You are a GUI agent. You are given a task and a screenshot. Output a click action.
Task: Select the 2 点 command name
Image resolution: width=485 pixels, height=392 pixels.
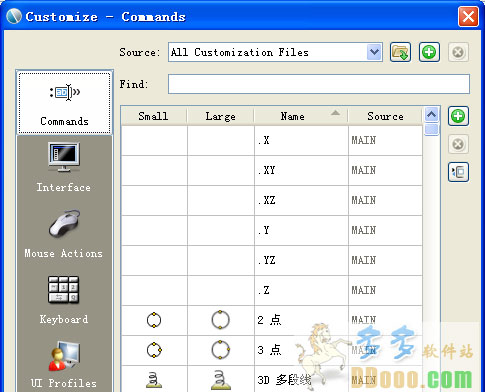(x=269, y=320)
